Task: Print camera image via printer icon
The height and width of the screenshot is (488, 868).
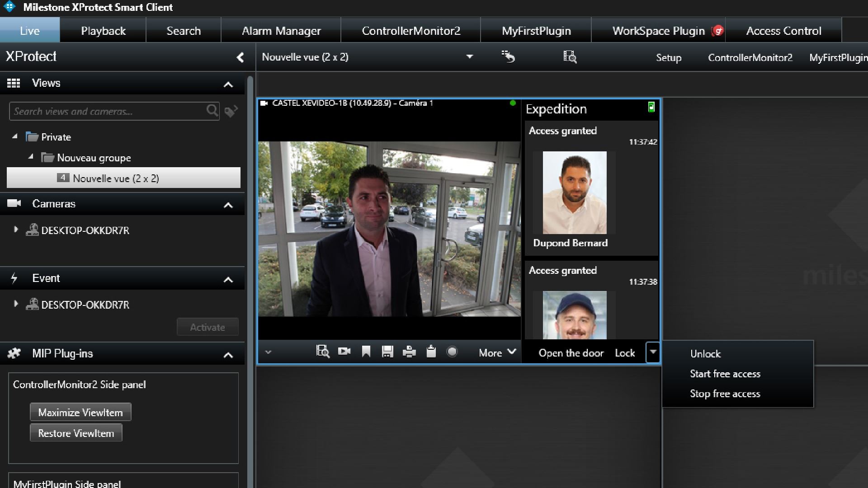Action: coord(409,352)
